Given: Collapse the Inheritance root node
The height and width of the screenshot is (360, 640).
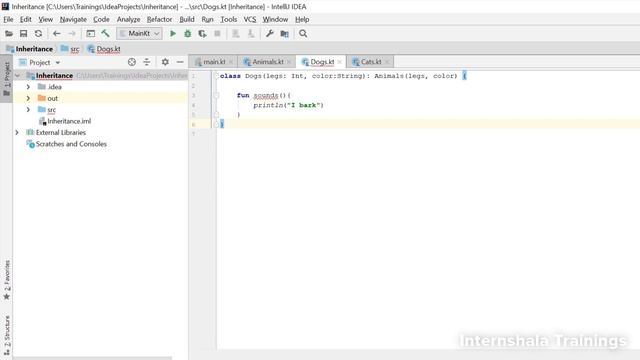Looking at the screenshot, I should [17, 76].
